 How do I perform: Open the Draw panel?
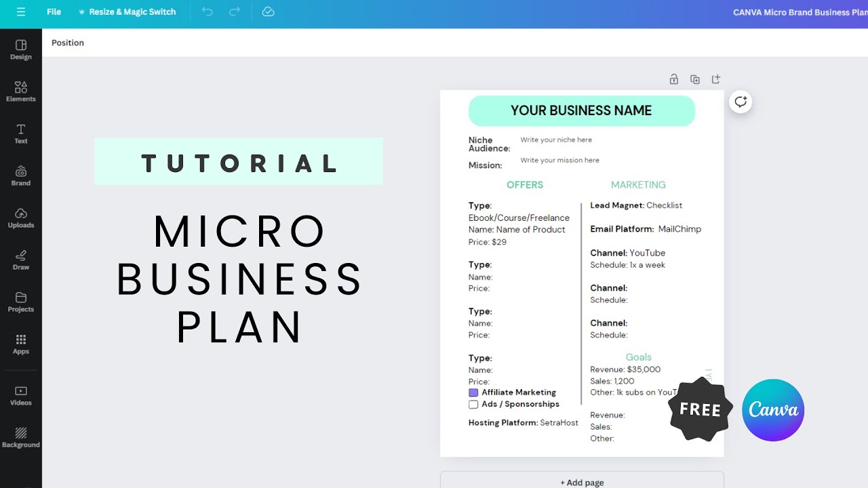click(21, 260)
